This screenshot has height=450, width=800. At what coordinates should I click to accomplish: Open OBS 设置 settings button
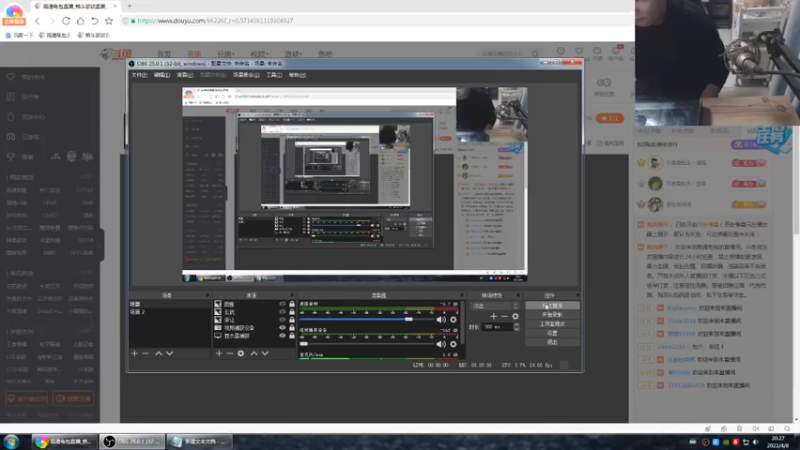552,333
